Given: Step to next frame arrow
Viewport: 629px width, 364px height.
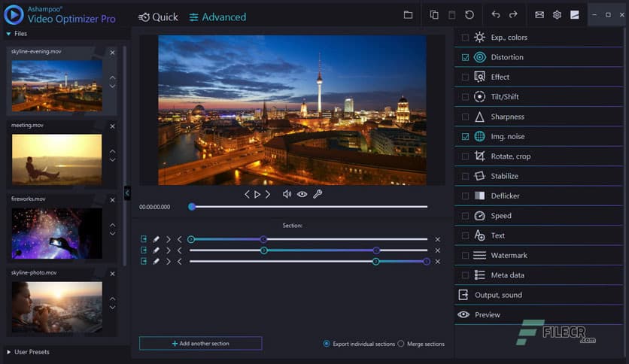Looking at the screenshot, I should (268, 195).
